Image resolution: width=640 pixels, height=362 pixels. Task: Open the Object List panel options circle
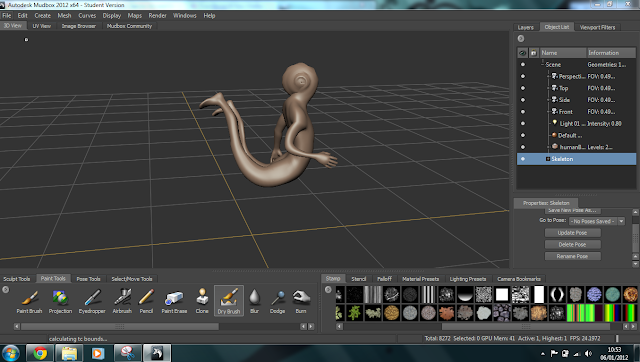coord(521,38)
